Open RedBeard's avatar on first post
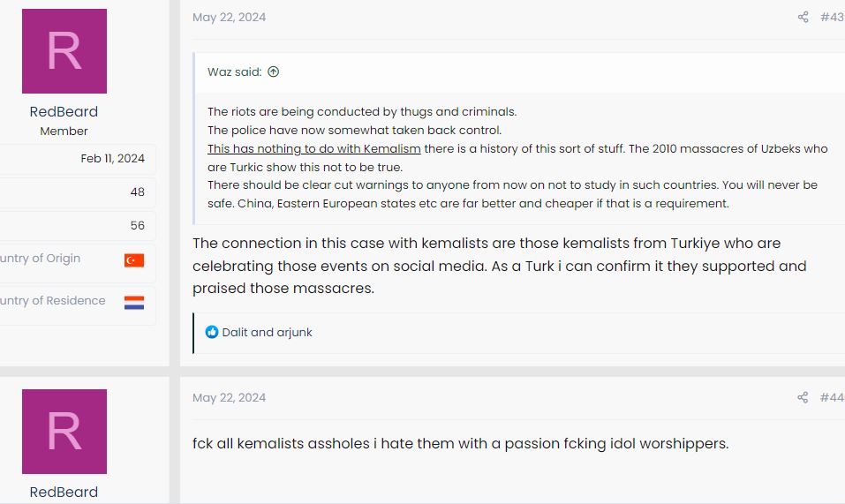Viewport: 845px width, 504px height. pos(64,51)
